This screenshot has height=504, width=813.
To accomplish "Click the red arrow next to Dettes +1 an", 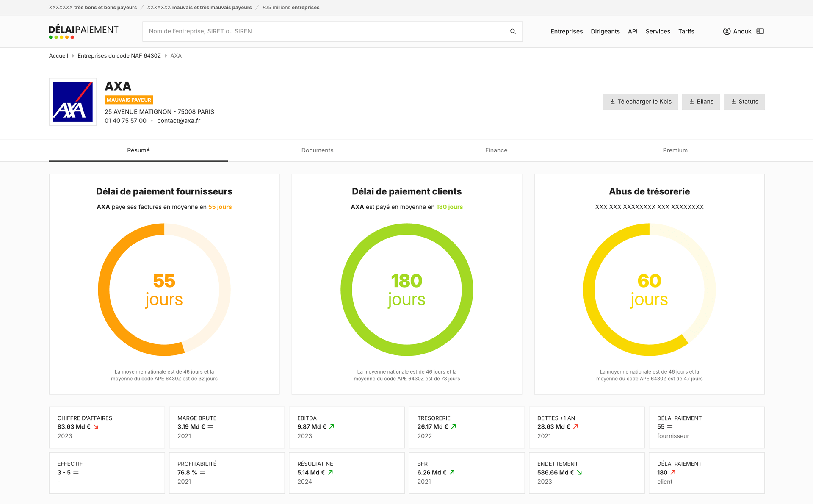I will point(575,427).
